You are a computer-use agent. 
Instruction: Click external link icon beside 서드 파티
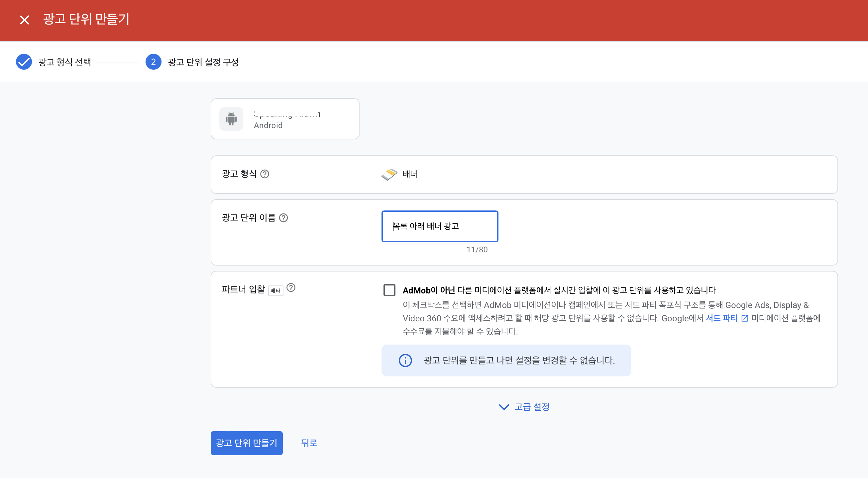745,318
